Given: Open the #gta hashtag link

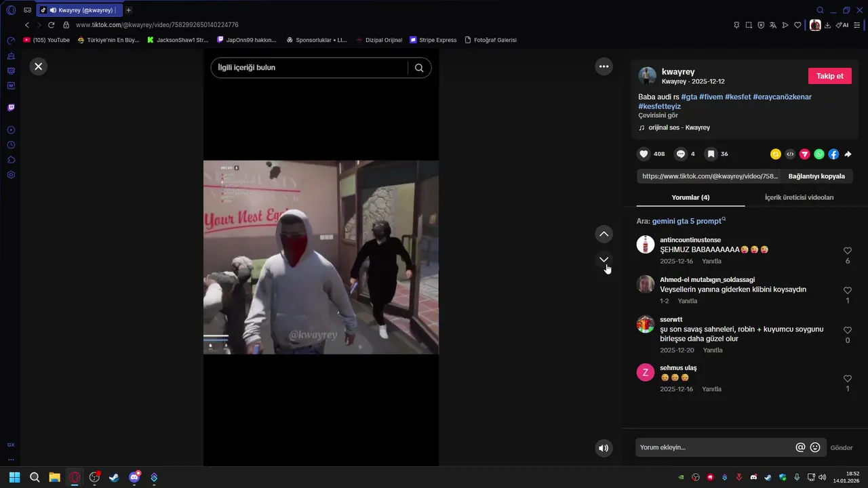Looking at the screenshot, I should pyautogui.click(x=689, y=97).
